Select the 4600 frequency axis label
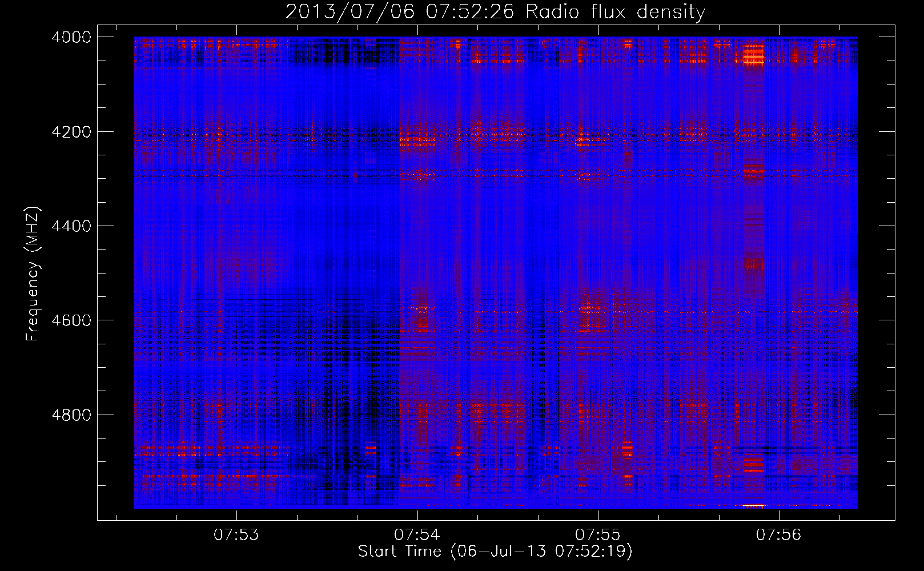The height and width of the screenshot is (571, 924). coord(71,320)
